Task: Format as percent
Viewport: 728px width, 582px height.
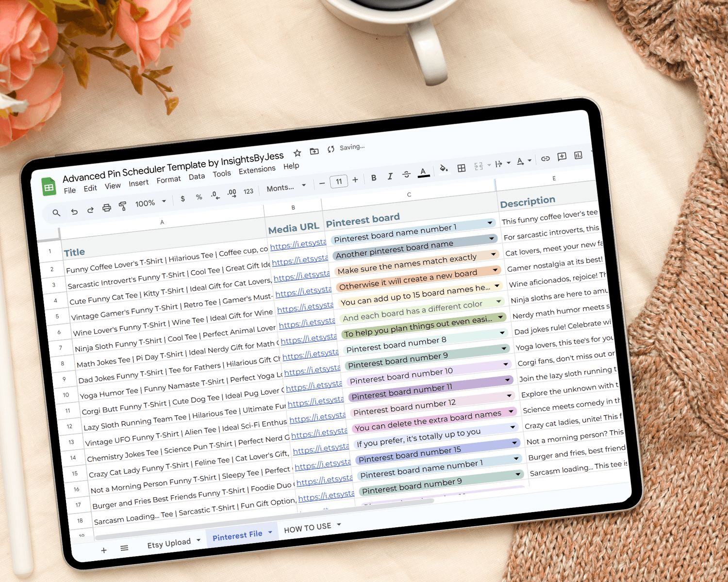Action: coord(199,197)
